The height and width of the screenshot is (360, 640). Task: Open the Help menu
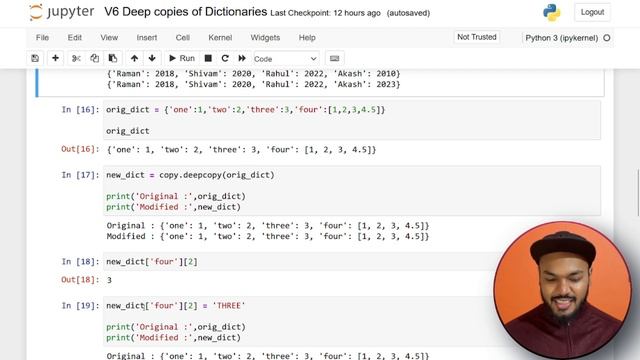(x=307, y=38)
